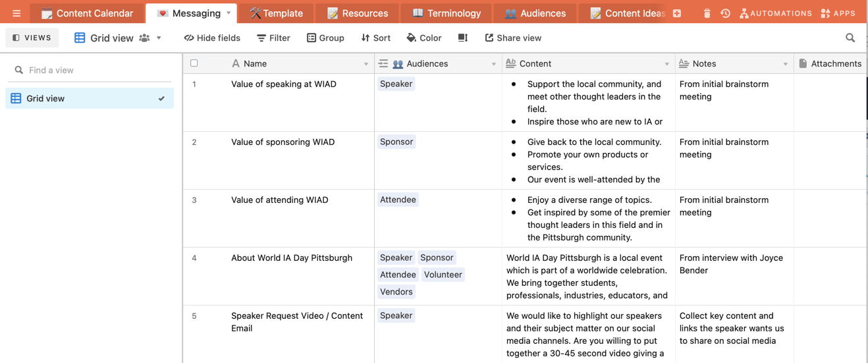Open the Name column dropdown arrow
This screenshot has width=868, height=363.
[x=366, y=64]
